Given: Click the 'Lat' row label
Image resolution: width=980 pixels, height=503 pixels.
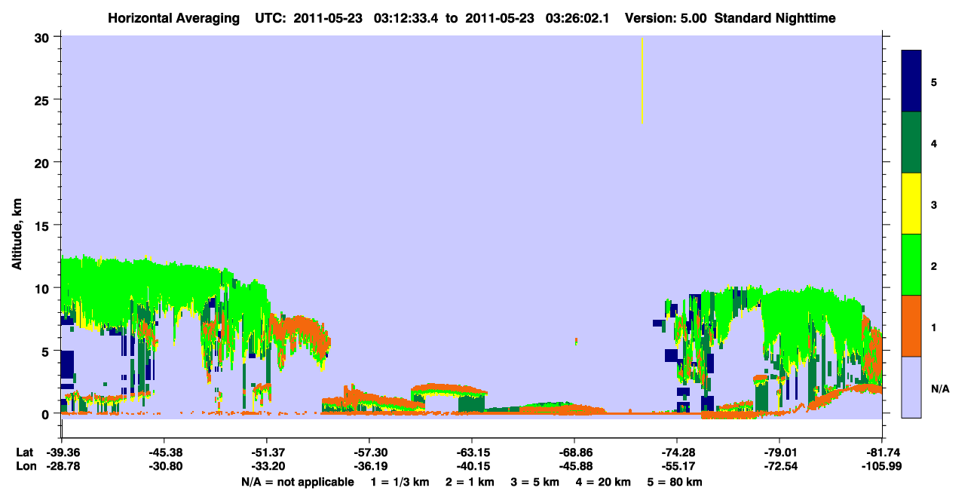Looking at the screenshot, I should click(x=24, y=452).
